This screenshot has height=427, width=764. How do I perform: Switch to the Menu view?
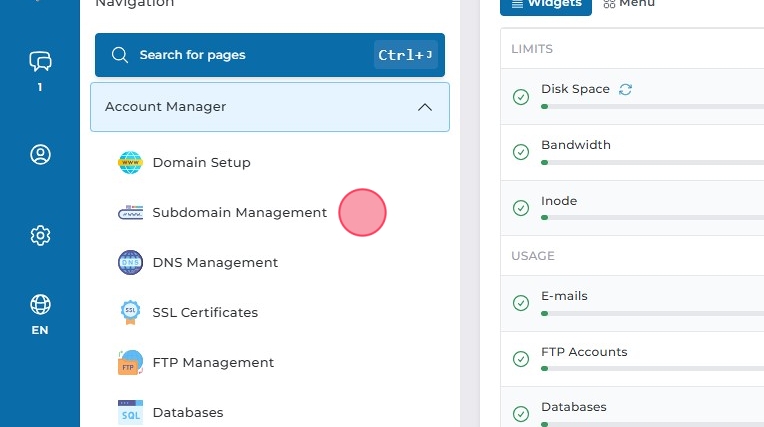click(x=629, y=4)
